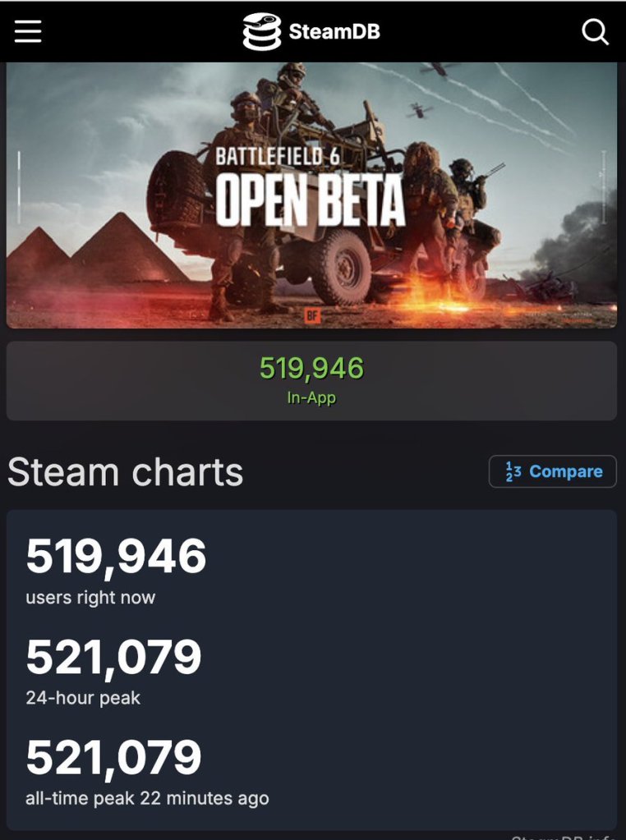626x840 pixels.
Task: Click the 521,079 above 24-hour peak
Action: 113,657
